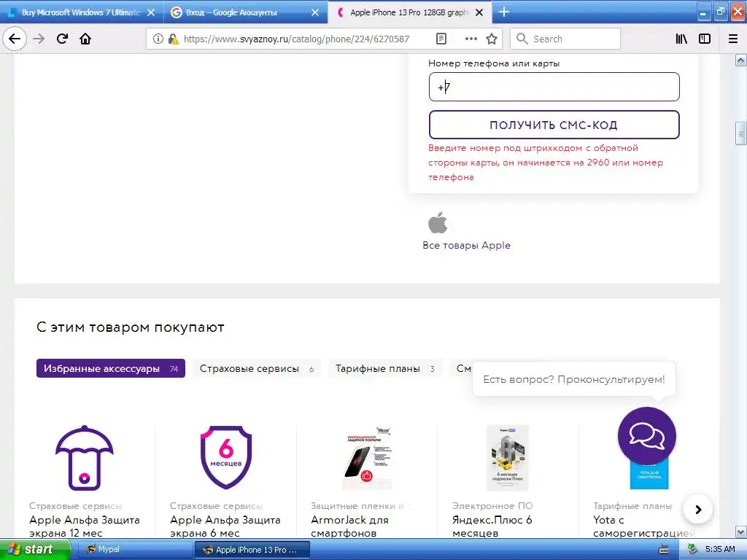The width and height of the screenshot is (747, 560).
Task: Select Тарифные планы tab
Action: (385, 368)
